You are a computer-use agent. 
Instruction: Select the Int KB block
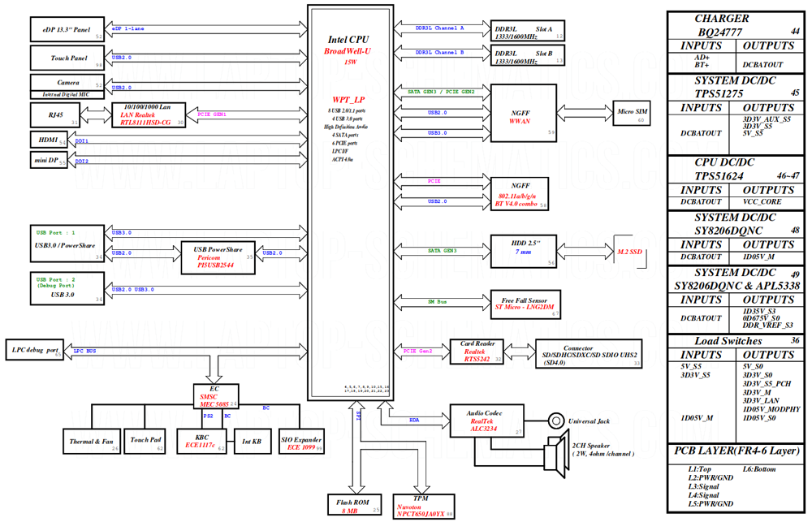pyautogui.click(x=253, y=441)
